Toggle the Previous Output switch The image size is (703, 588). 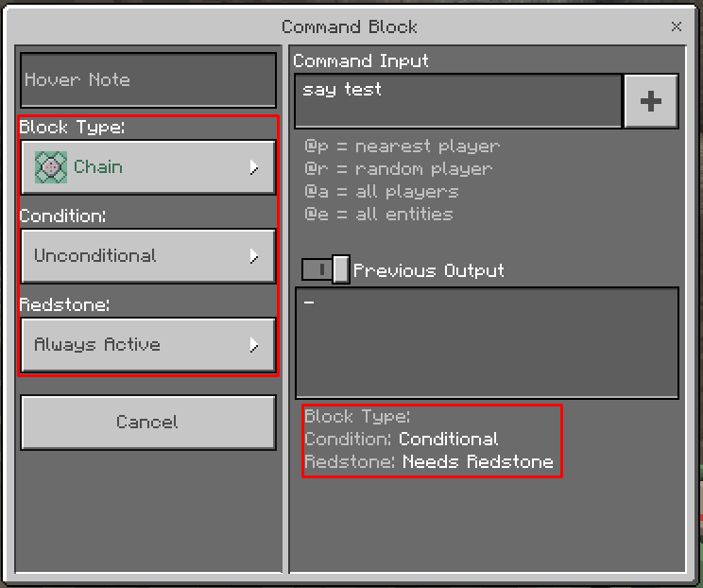(x=325, y=270)
